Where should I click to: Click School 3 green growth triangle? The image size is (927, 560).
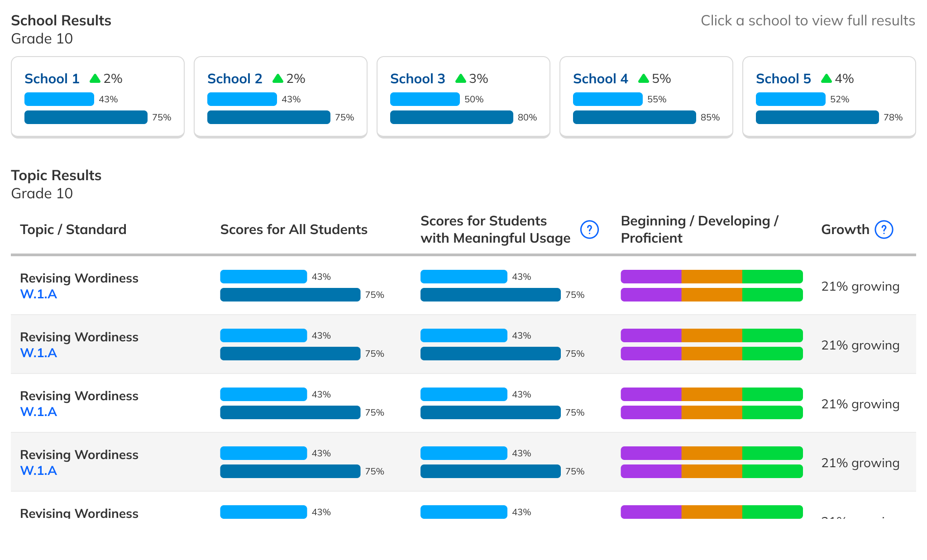coord(461,79)
